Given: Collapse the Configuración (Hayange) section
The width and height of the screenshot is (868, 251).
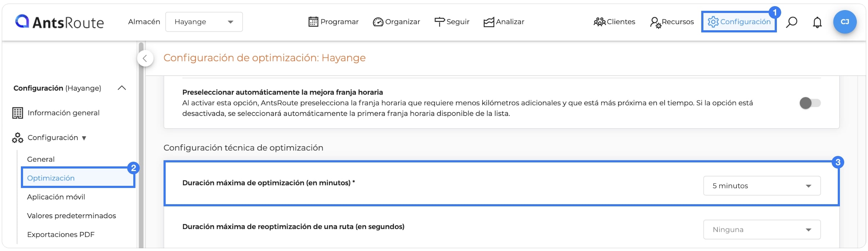Looking at the screenshot, I should pyautogui.click(x=122, y=88).
